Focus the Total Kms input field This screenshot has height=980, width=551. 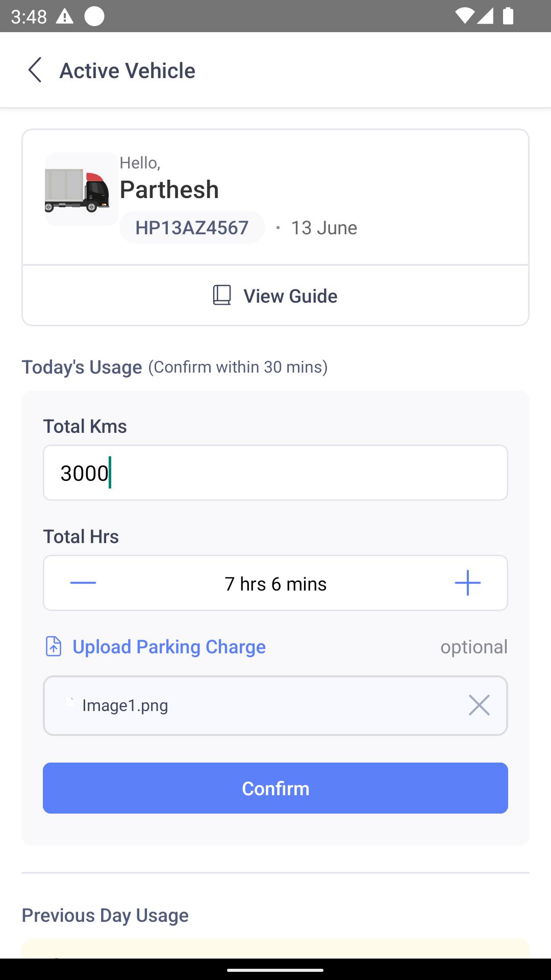point(275,473)
